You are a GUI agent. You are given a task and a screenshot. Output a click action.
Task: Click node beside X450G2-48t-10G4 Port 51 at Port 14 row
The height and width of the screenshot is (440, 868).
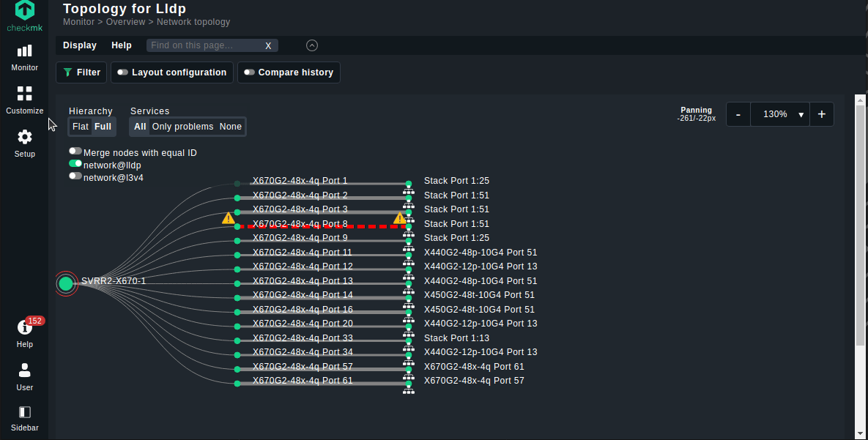point(409,298)
